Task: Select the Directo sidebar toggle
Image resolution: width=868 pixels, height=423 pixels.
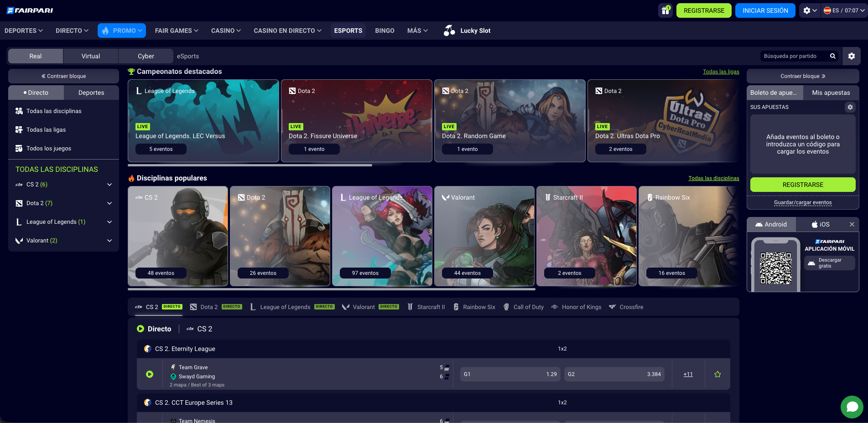Action: [36, 93]
